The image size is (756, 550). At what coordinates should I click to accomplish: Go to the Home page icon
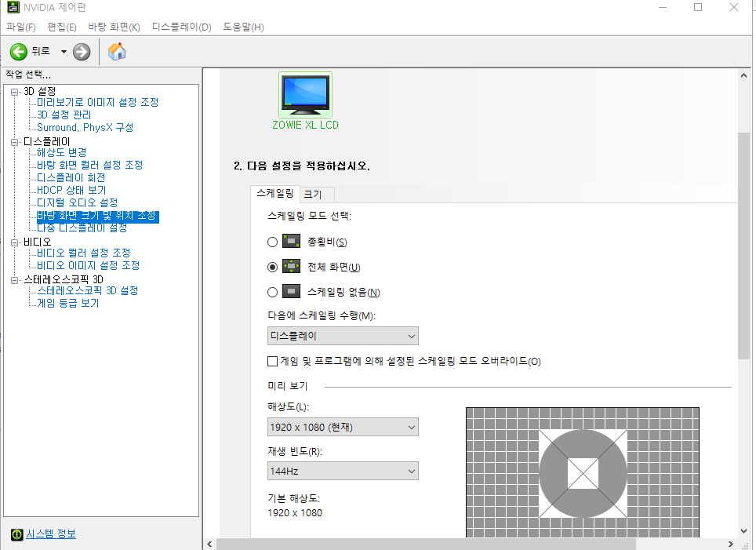point(117,51)
